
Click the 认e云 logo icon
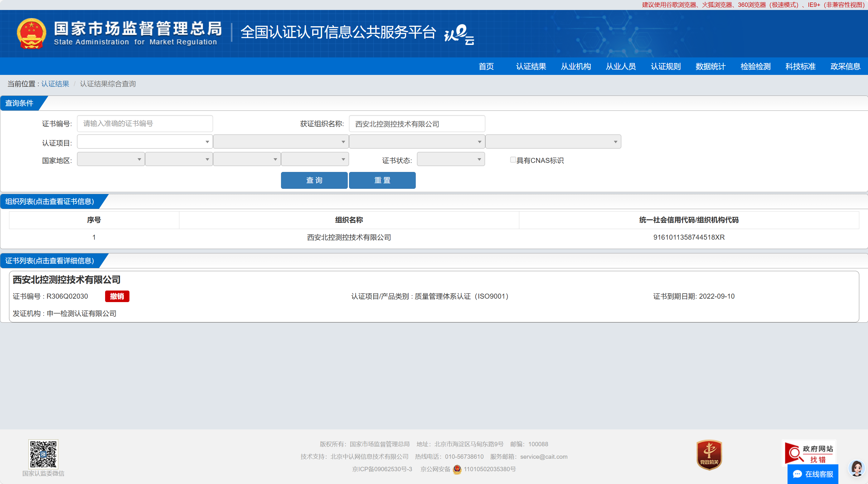click(459, 34)
